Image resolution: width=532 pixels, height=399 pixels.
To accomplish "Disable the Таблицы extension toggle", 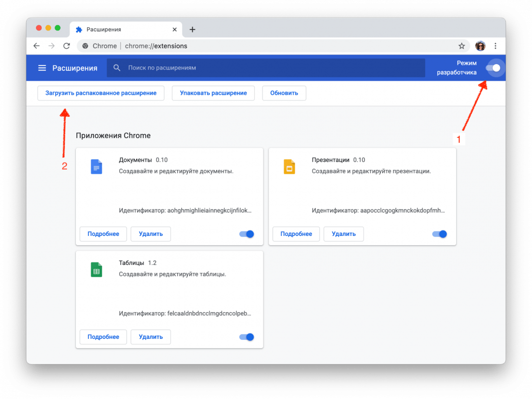I will pos(246,337).
